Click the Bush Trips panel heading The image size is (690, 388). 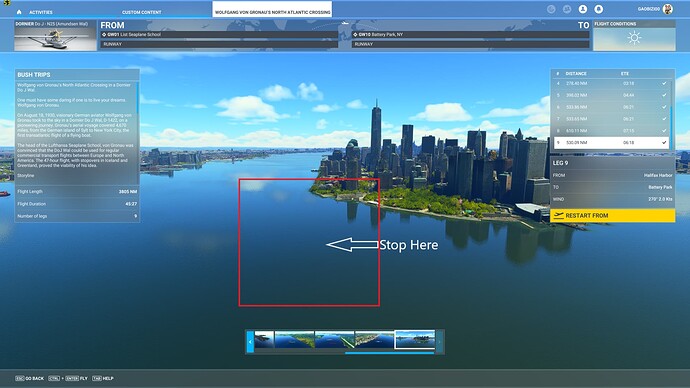point(33,75)
